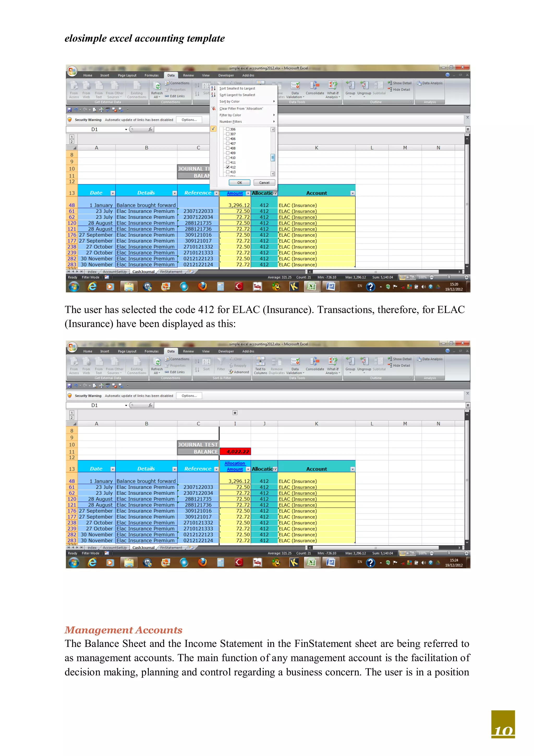The width and height of the screenshot is (534, 756).
Task: Open the Office button in upper Excel window
Action: [72, 71]
